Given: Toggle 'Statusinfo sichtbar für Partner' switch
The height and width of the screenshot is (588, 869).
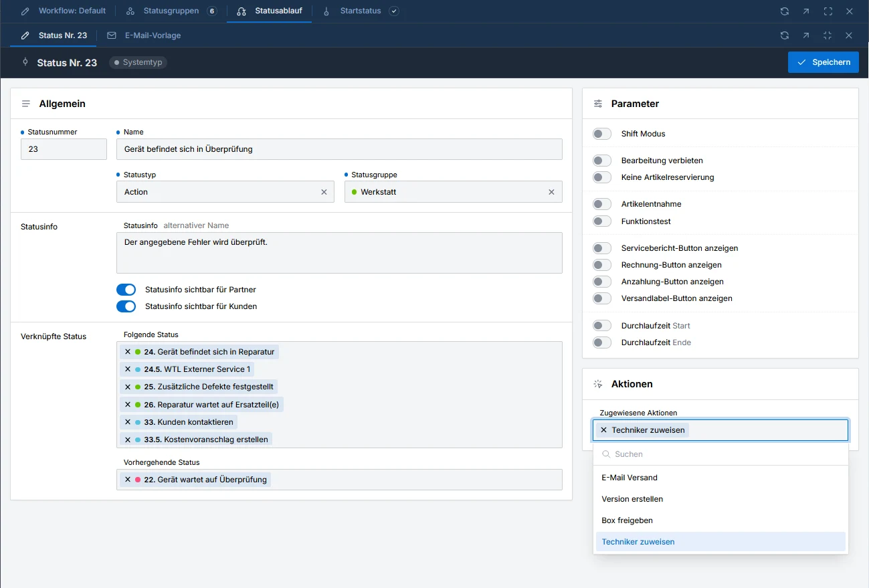Looking at the screenshot, I should point(126,290).
